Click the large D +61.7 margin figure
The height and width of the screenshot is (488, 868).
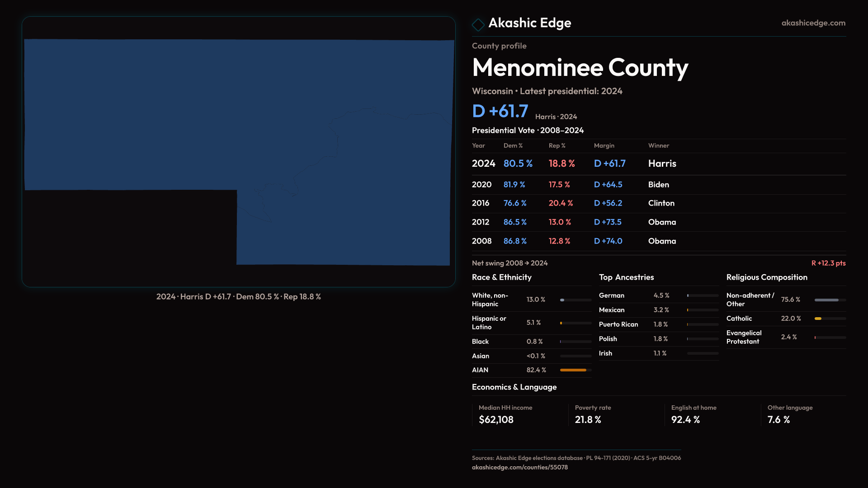[x=500, y=111]
